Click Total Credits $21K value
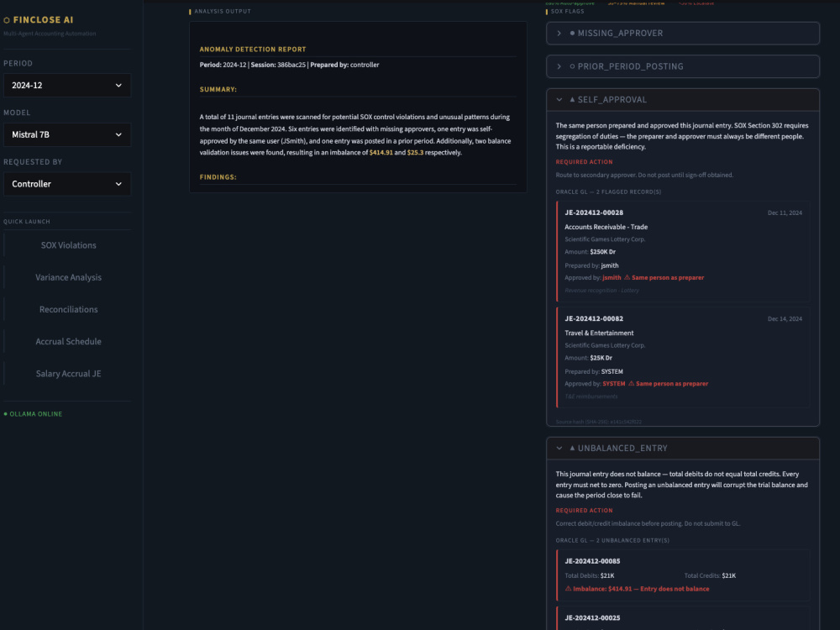Screen dimensions: 840x630 pos(728,576)
